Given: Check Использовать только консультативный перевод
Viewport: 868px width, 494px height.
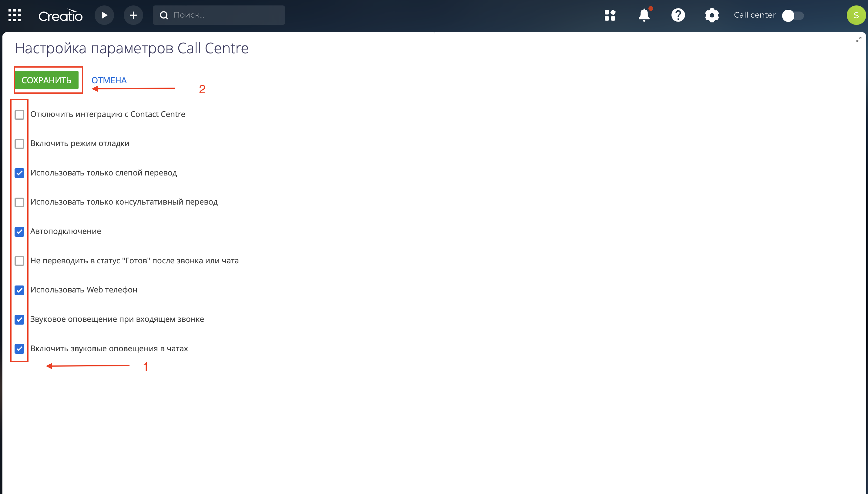Looking at the screenshot, I should (x=19, y=202).
